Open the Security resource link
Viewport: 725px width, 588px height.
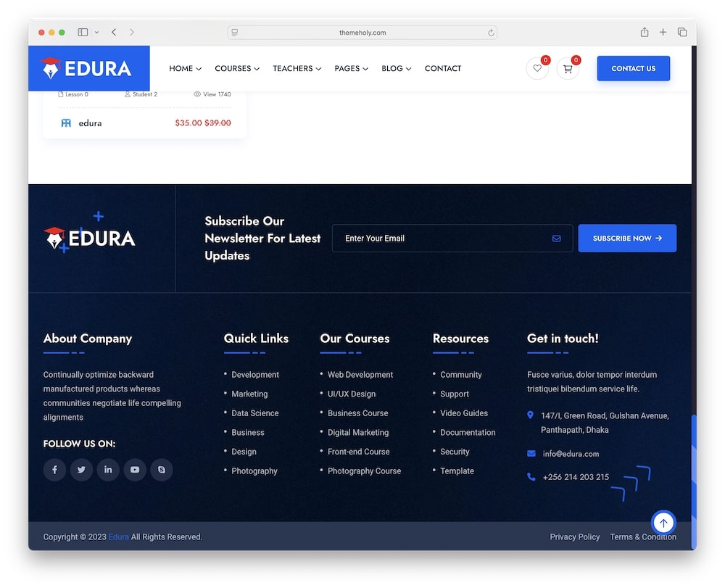point(455,452)
